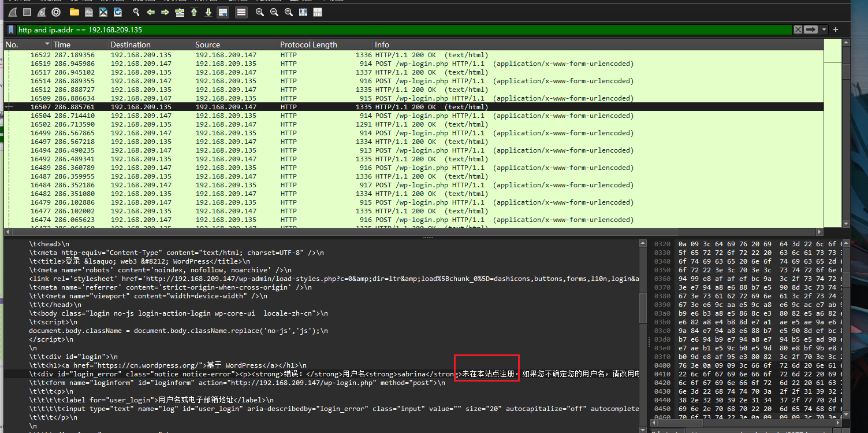Image resolution: width=868 pixels, height=433 pixels.
Task: Click hex dump row offset 0450
Action: click(750, 409)
